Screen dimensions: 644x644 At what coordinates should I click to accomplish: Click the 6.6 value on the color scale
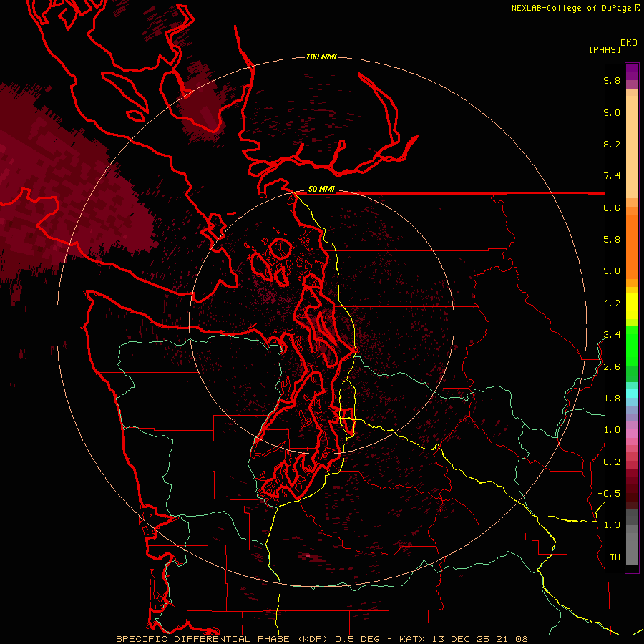(612, 208)
